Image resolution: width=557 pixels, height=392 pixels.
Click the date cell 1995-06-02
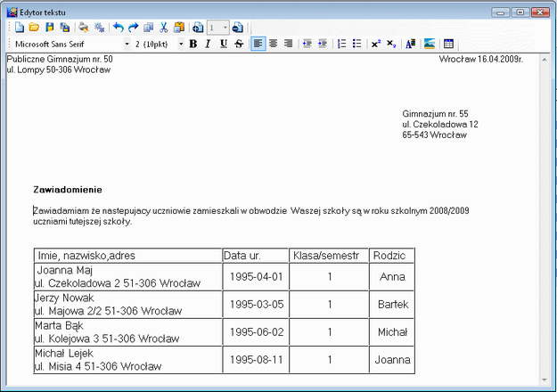(256, 332)
